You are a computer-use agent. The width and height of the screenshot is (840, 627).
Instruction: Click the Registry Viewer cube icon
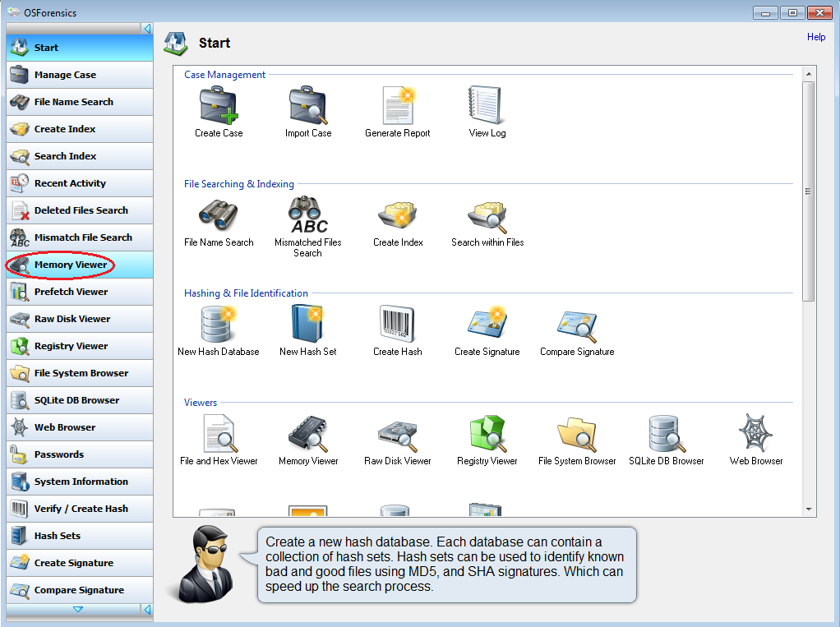point(487,433)
